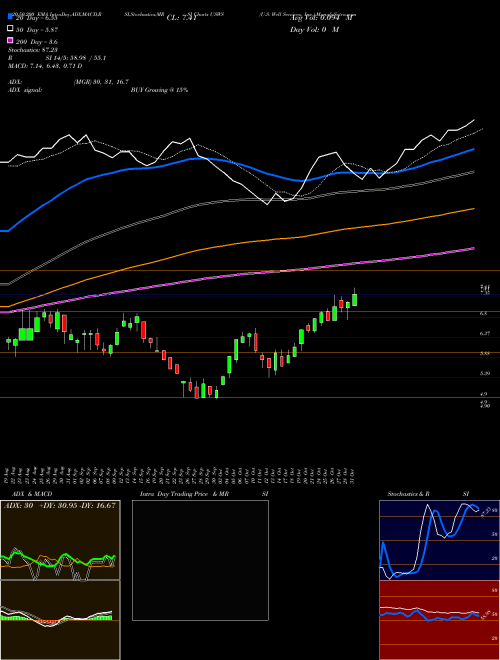Click the blue 20 Day legend swatch

click(x=10, y=17)
